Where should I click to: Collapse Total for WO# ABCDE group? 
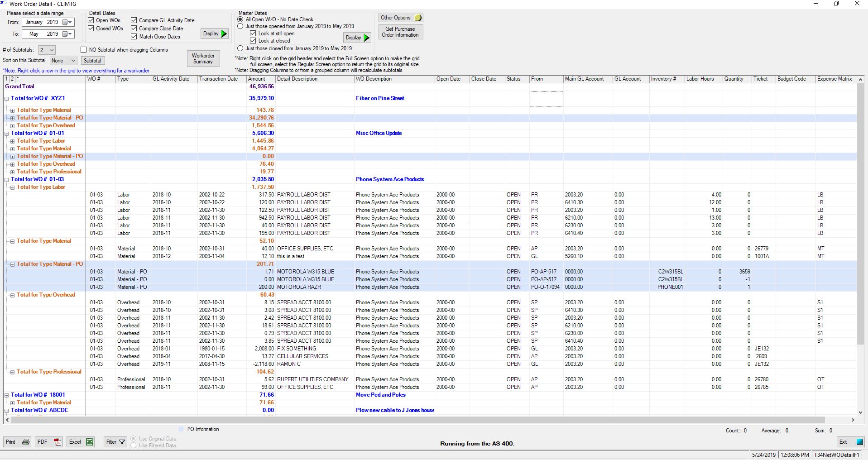coord(7,411)
